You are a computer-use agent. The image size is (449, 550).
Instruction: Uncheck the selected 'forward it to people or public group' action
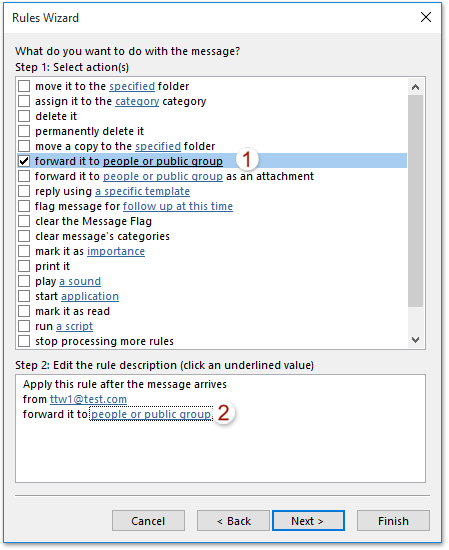coord(24,161)
